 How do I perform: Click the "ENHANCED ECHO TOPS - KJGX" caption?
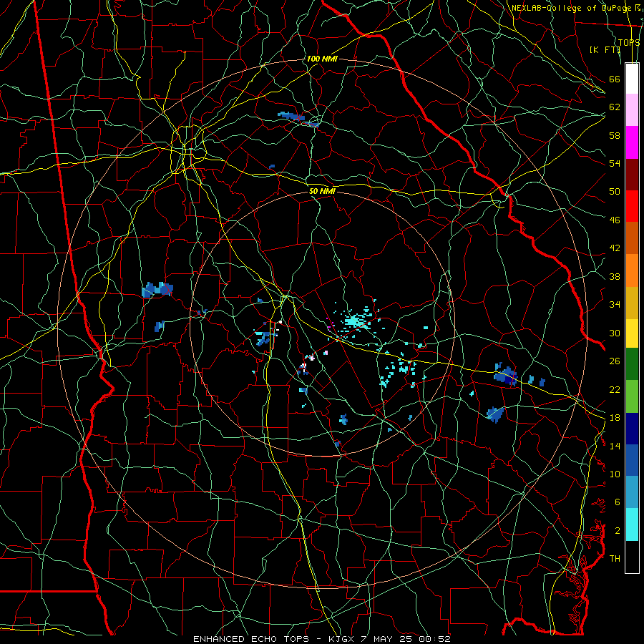275,639
